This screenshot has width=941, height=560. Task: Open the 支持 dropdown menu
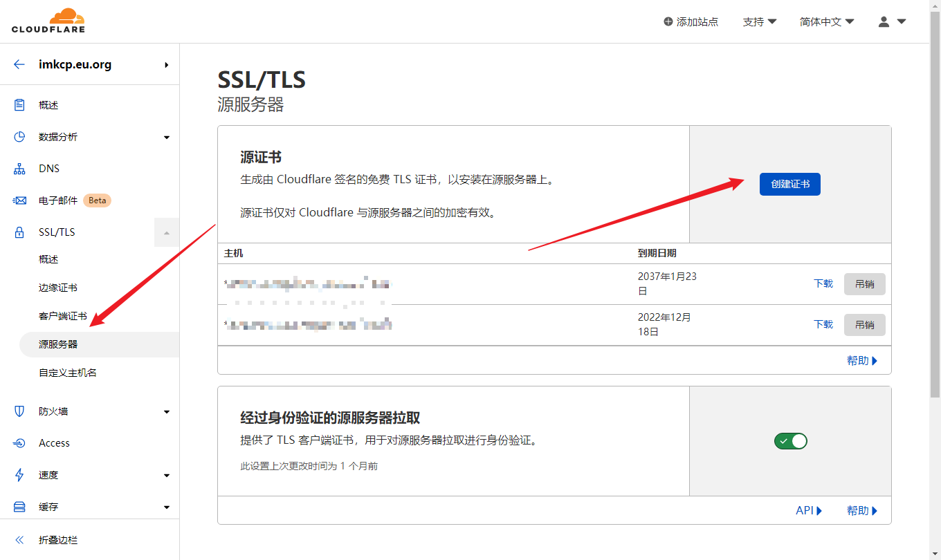click(x=760, y=21)
